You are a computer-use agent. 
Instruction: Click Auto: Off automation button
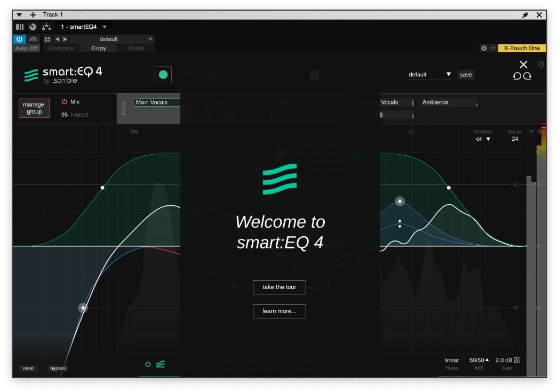pos(26,48)
